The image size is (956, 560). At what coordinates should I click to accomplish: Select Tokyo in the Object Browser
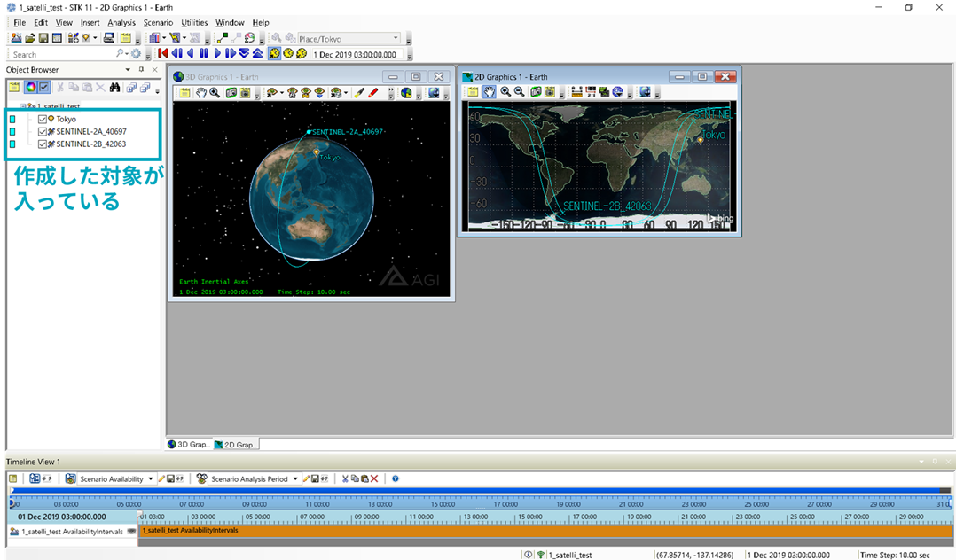pyautogui.click(x=66, y=119)
